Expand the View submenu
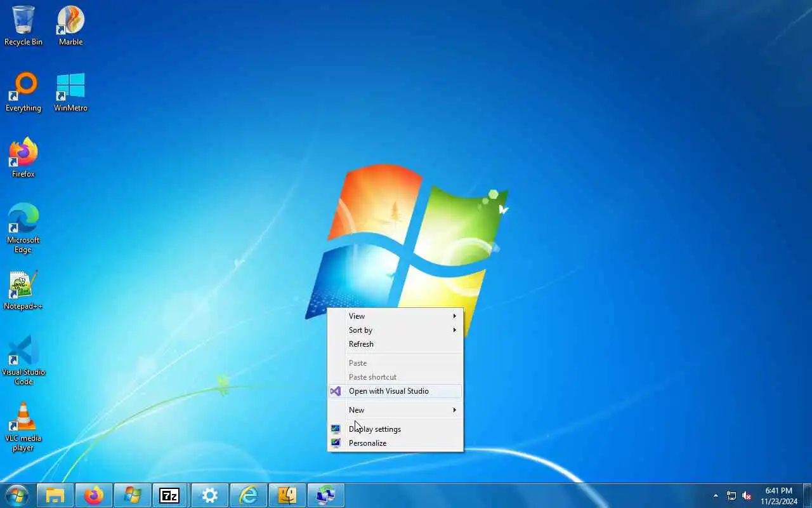The image size is (812, 508). tap(395, 316)
